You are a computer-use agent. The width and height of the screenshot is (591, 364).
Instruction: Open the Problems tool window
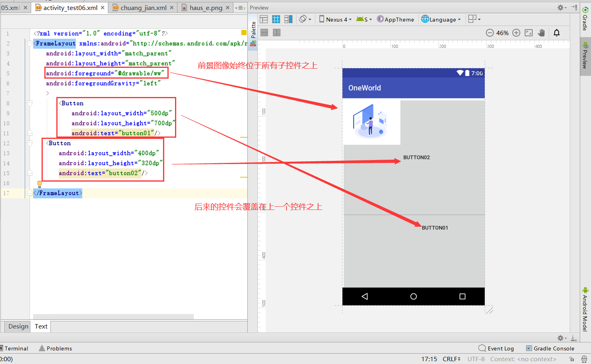pos(56,348)
